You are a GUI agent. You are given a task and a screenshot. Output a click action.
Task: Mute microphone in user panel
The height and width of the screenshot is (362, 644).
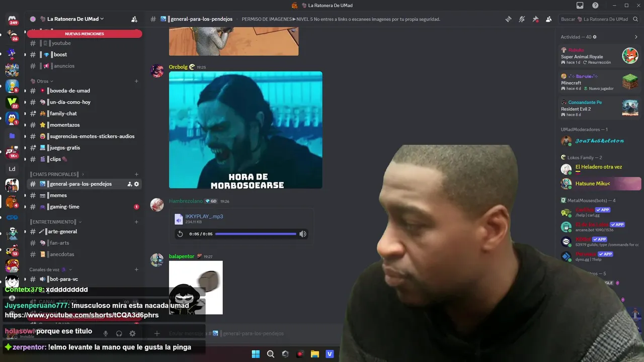[106, 333]
